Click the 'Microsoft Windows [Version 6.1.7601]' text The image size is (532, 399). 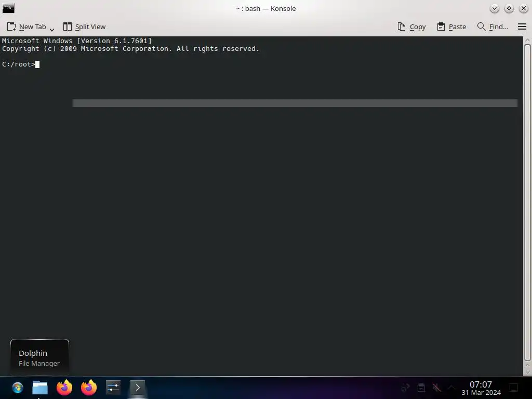(77, 41)
